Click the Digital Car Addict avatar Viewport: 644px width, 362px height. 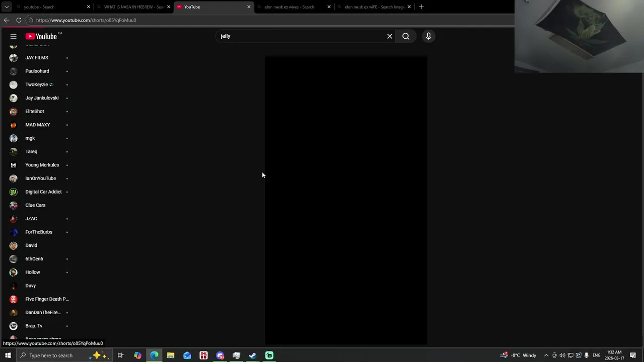coord(14,192)
